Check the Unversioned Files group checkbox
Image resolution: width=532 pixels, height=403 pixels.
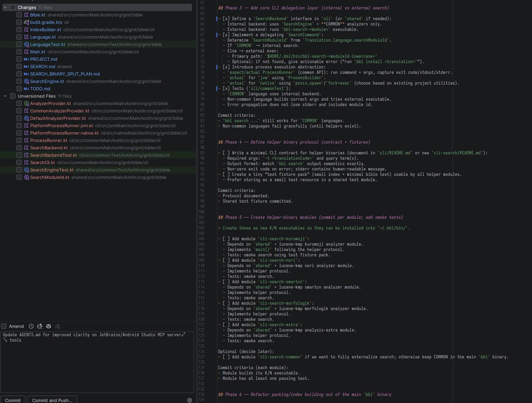tap(13, 96)
